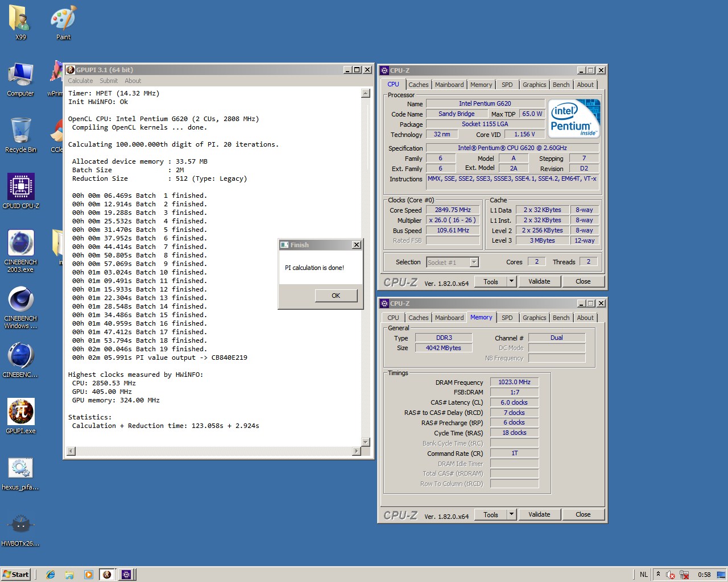Click Validate in bottom CPU-Z window
Screen dimensions: 728x582
[x=539, y=514]
